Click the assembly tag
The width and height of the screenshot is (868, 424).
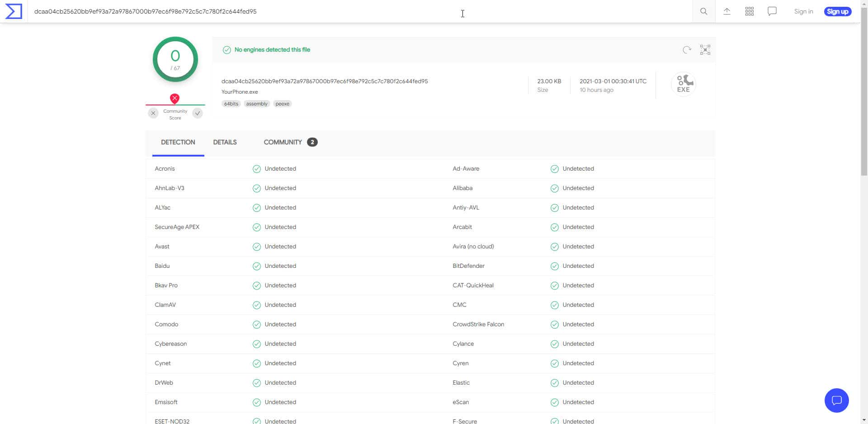click(x=257, y=104)
